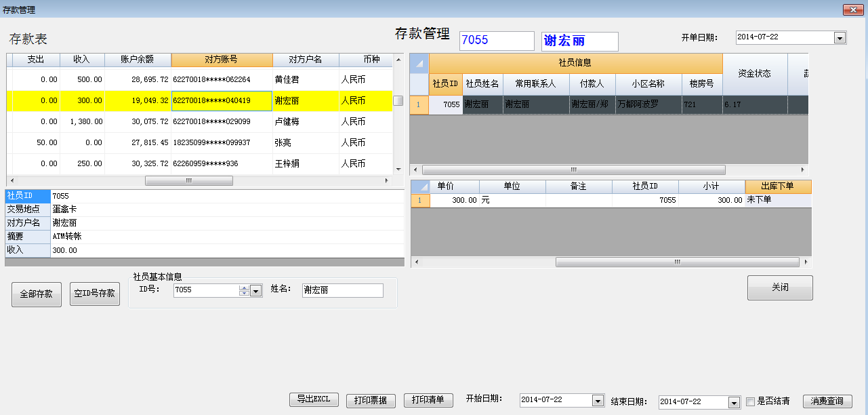Viewport: 868px width, 415px height.
Task: Click the 单位 column header
Action: coord(512,186)
